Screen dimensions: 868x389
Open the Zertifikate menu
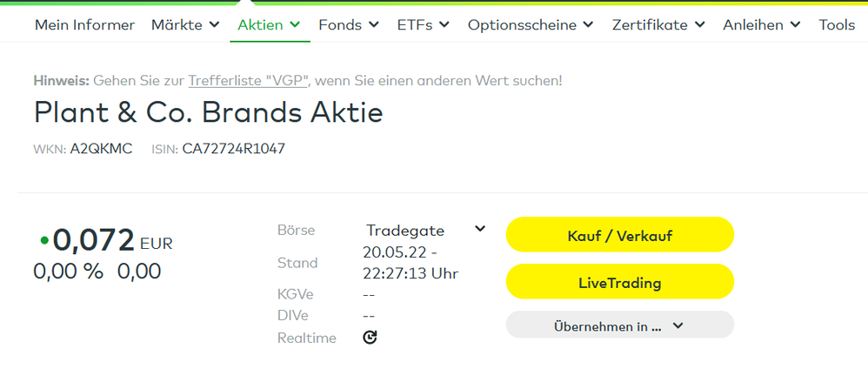(x=658, y=25)
